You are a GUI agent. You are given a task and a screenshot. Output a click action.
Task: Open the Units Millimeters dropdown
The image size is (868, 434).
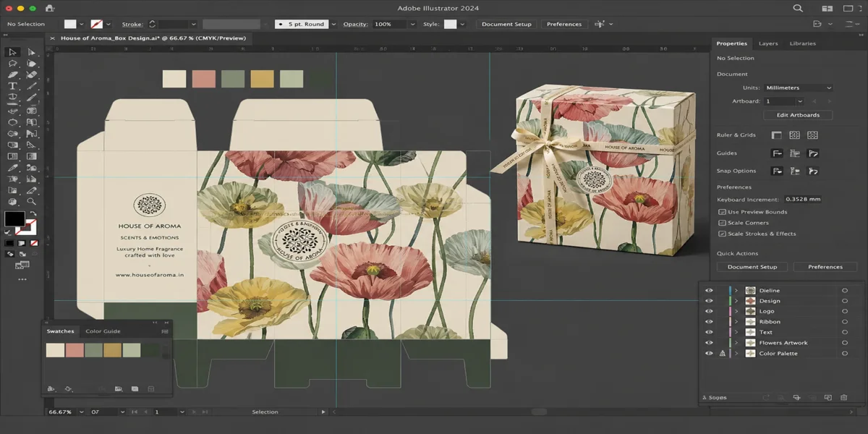[x=798, y=88]
